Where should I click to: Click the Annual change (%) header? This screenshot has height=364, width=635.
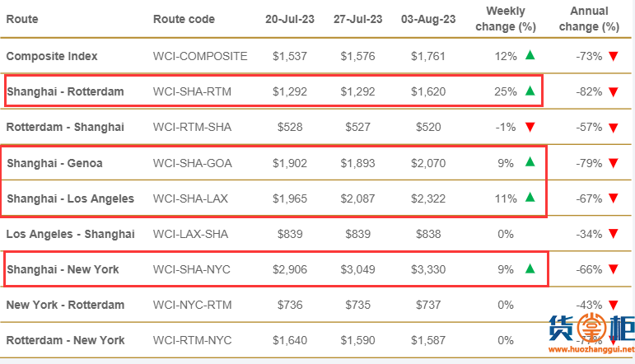pos(589,19)
